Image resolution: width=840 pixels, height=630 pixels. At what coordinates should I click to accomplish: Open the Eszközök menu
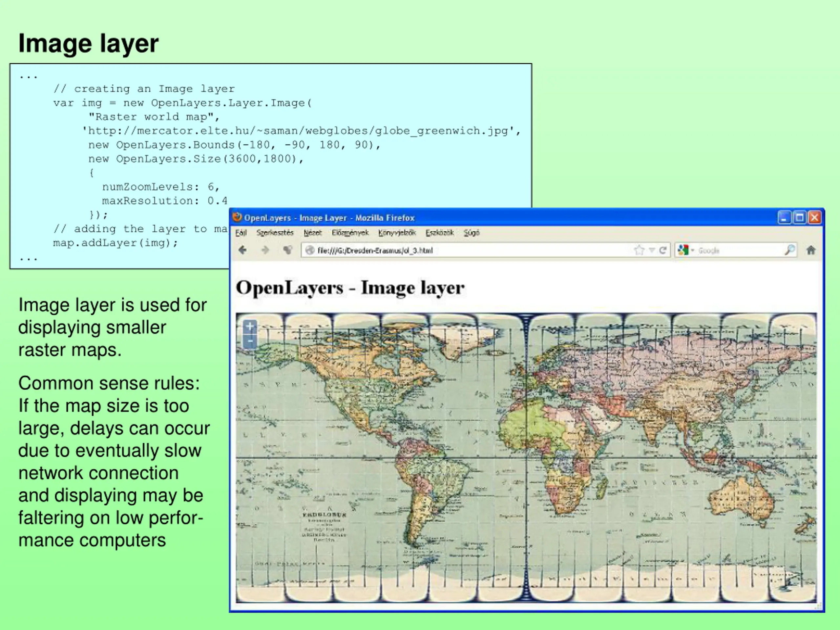pos(439,233)
